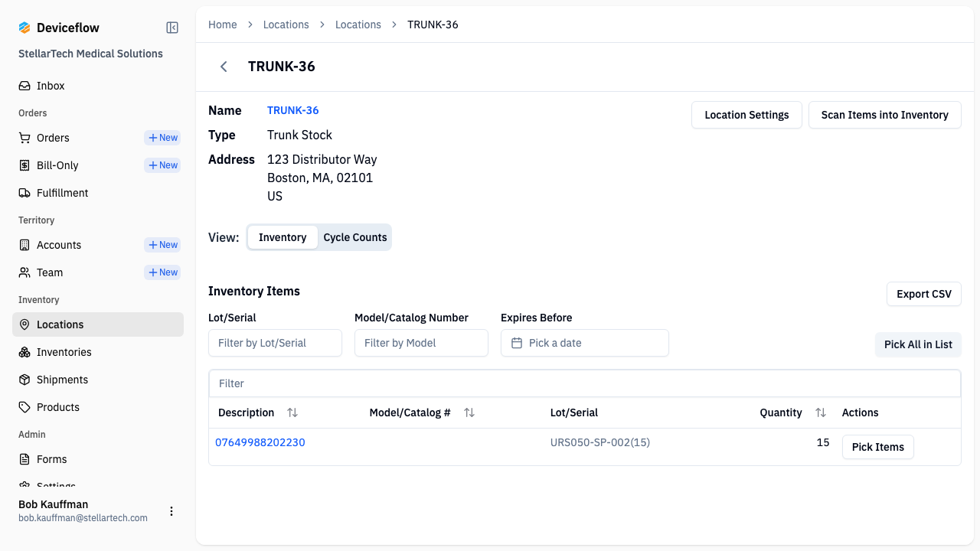The width and height of the screenshot is (980, 551).
Task: Click the Deviceflow logo icon
Action: click(24, 28)
